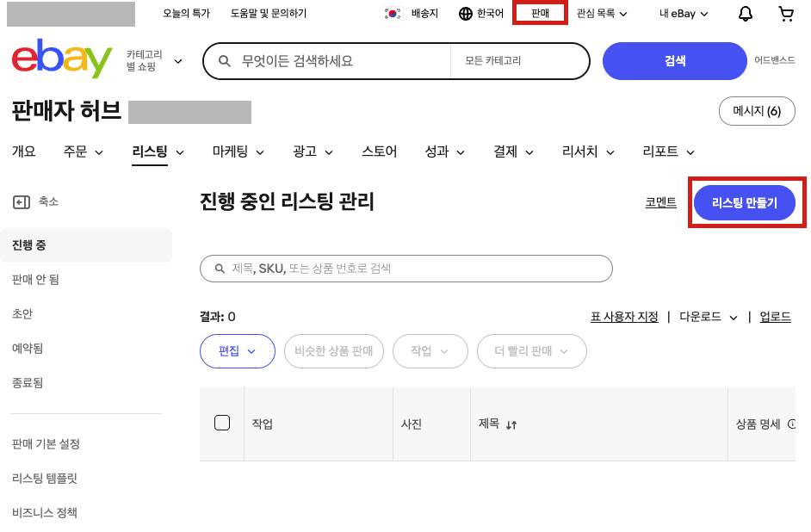This screenshot has height=532, width=811.
Task: Click the 표 사용자 지정 link
Action: tap(624, 317)
